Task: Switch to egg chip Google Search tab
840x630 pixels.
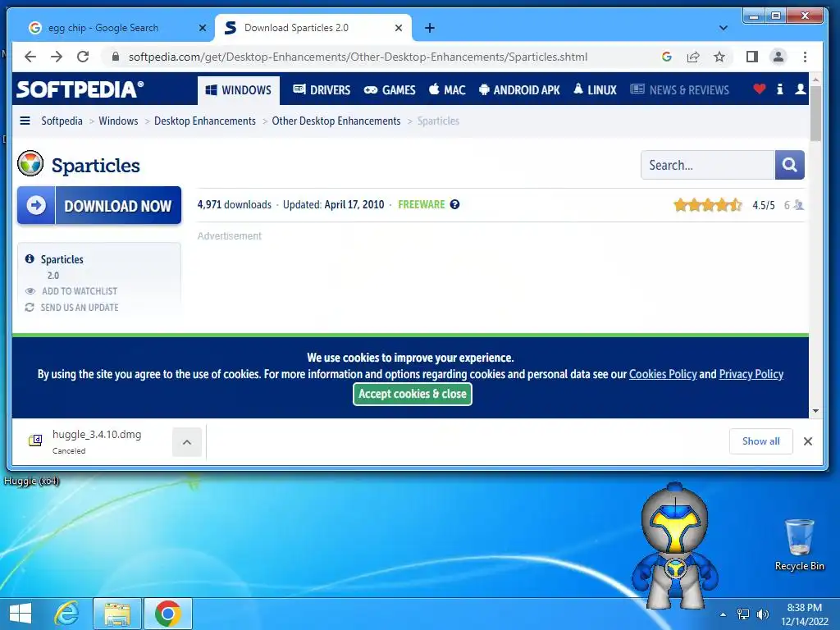Action: pyautogui.click(x=103, y=28)
